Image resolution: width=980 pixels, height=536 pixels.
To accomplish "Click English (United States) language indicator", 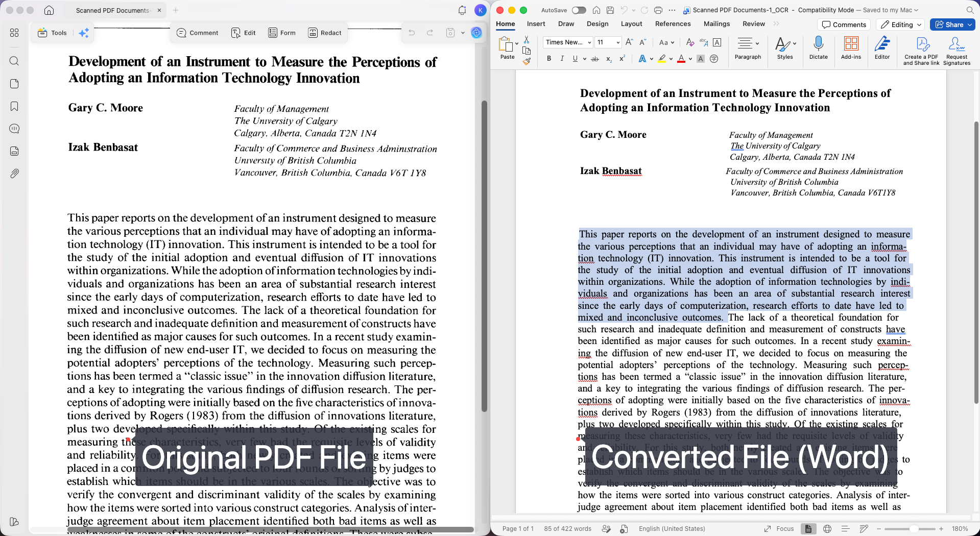I will point(672,529).
